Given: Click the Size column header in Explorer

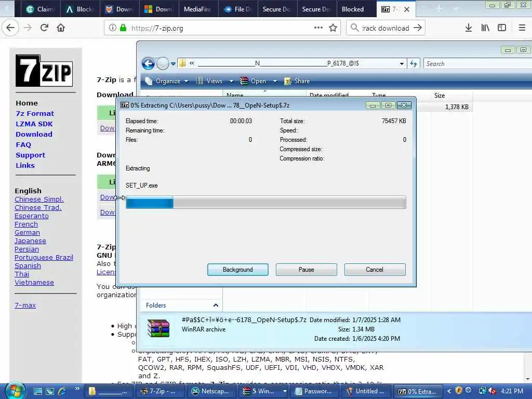Looking at the screenshot, I should (451, 96).
